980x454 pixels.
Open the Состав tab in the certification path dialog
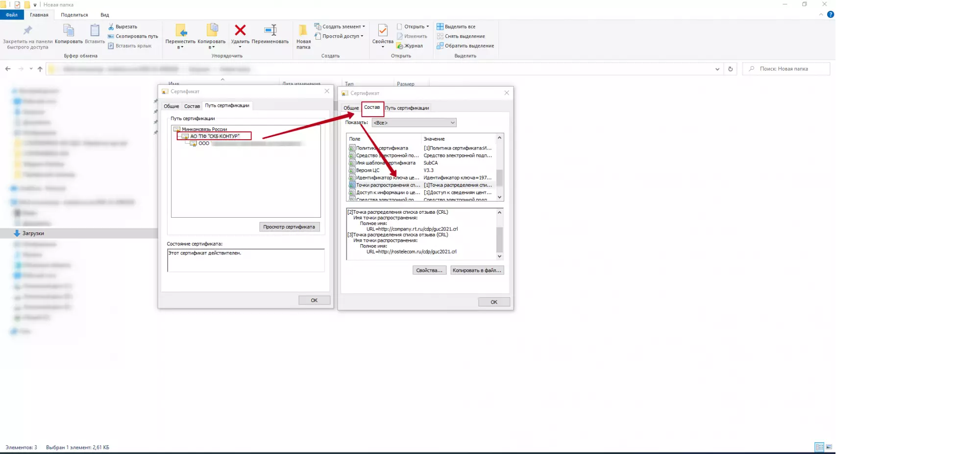pyautogui.click(x=192, y=106)
